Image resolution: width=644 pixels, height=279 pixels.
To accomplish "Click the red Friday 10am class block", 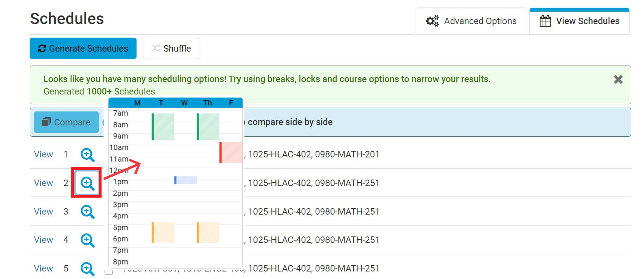I will coord(231,152).
